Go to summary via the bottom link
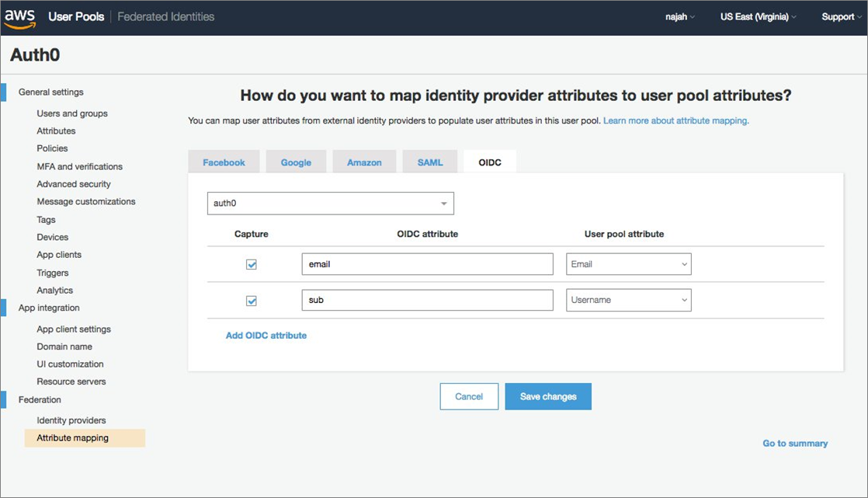This screenshot has height=498, width=868. (x=795, y=443)
